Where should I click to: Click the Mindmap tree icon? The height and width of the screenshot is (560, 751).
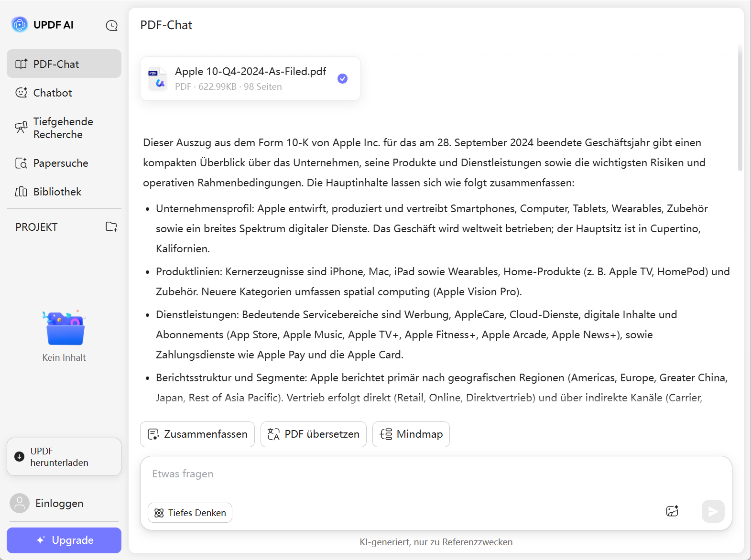386,434
